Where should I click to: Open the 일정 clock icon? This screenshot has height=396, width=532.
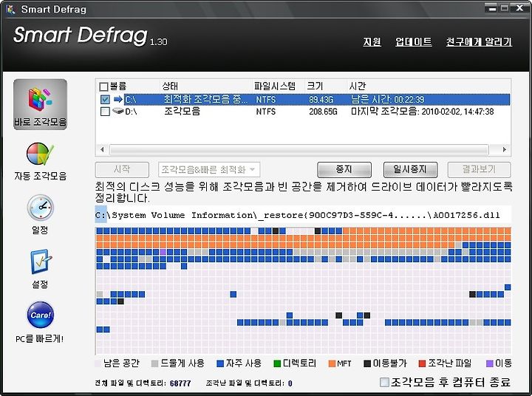click(x=40, y=208)
